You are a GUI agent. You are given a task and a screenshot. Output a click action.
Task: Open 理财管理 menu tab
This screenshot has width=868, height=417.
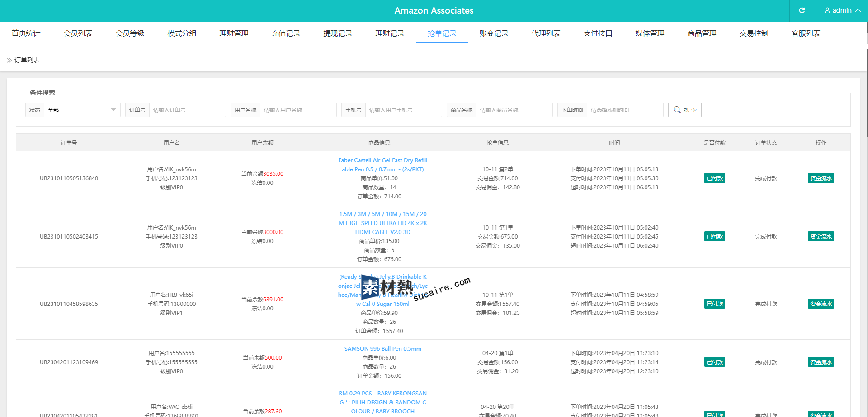click(x=234, y=33)
